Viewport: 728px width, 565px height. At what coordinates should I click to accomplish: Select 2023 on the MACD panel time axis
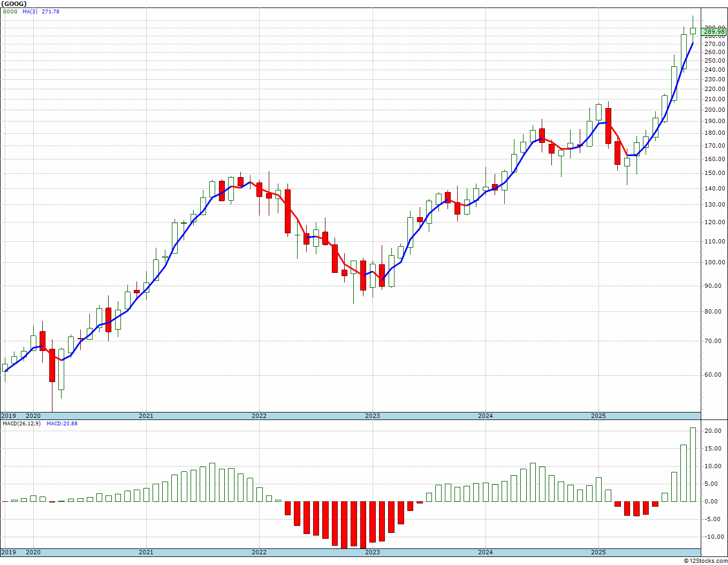point(373,552)
